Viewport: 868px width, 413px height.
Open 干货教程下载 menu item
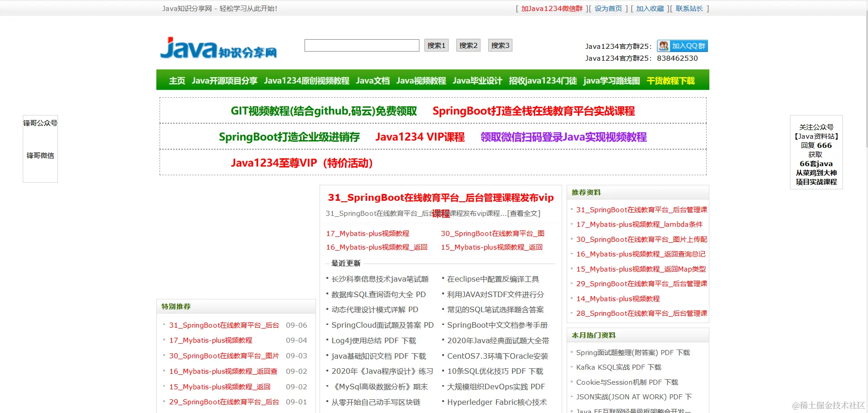point(671,81)
